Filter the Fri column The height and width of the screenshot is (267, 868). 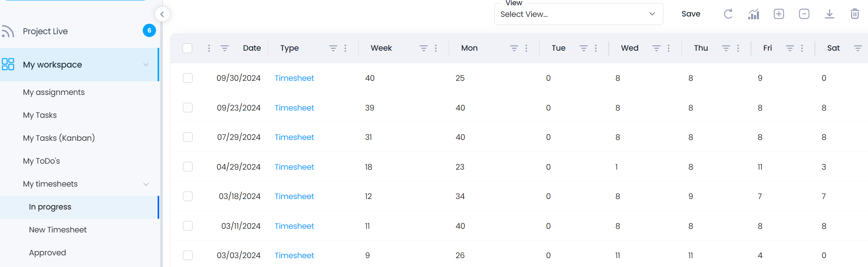[790, 48]
